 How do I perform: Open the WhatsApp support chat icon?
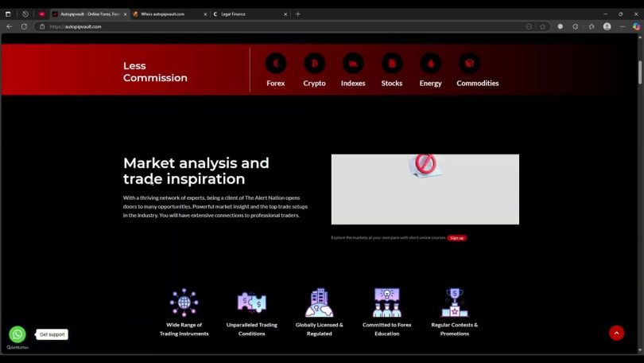17,334
